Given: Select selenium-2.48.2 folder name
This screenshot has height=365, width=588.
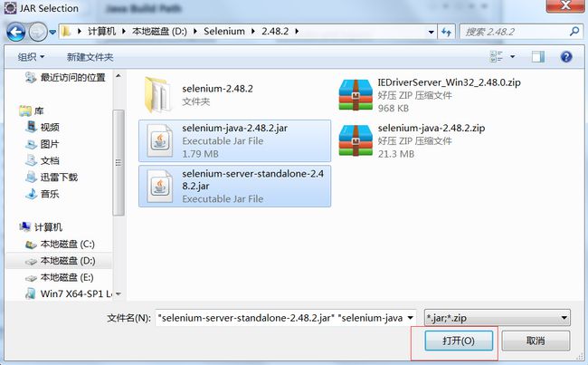Looking at the screenshot, I should tap(217, 89).
